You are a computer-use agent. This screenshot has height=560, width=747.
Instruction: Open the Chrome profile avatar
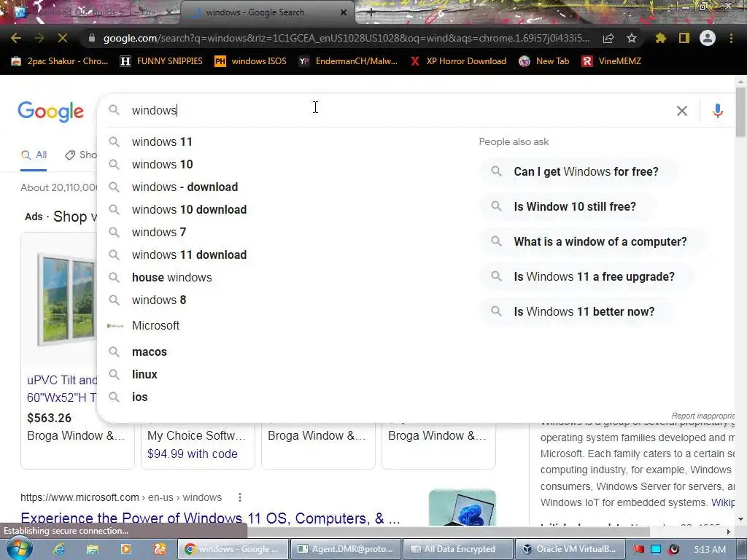(x=708, y=38)
